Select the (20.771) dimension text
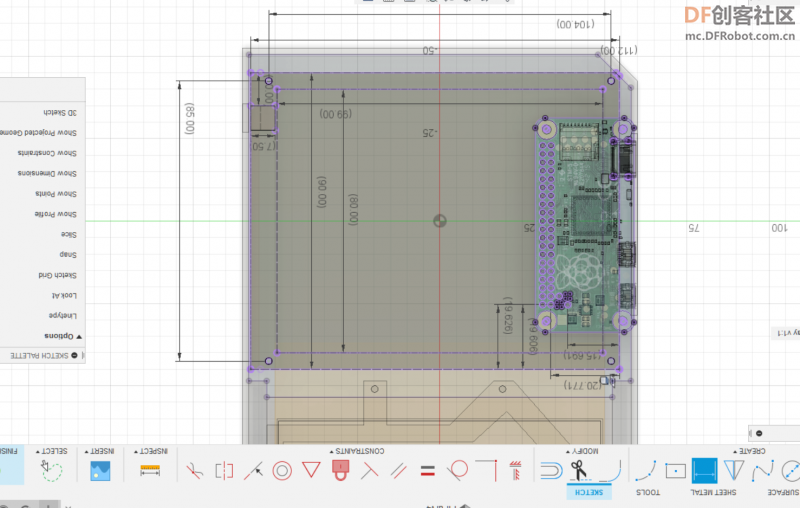The width and height of the screenshot is (800, 508). pyautogui.click(x=583, y=385)
